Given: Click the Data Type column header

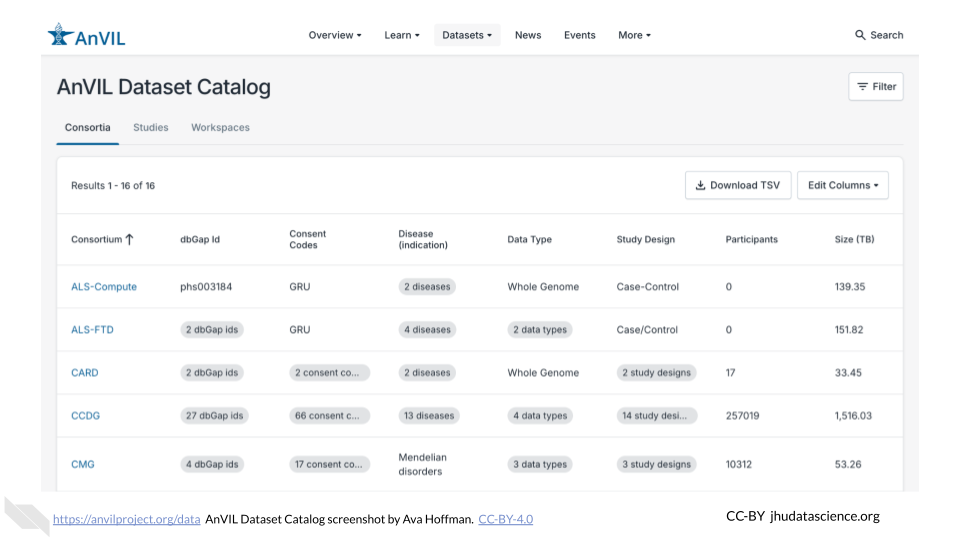Looking at the screenshot, I should [530, 239].
